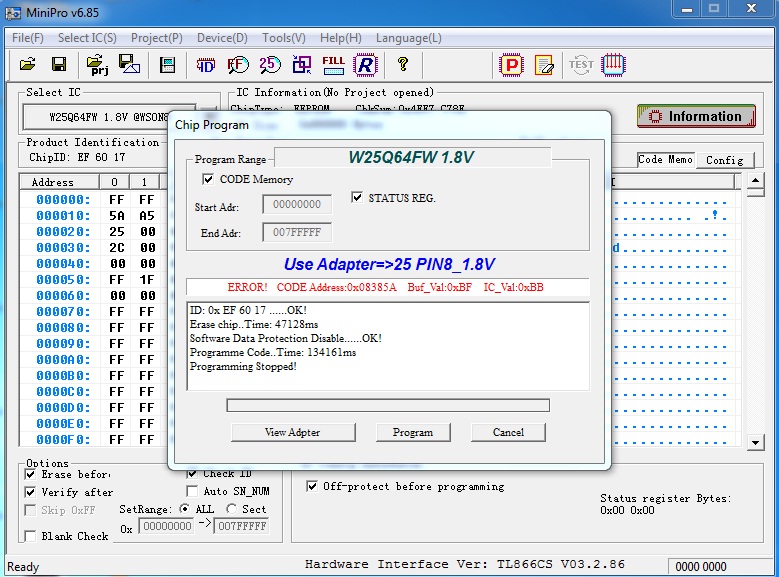Toggle the STATUS REG. checkbox
This screenshot has height=577, width=779.
357,198
